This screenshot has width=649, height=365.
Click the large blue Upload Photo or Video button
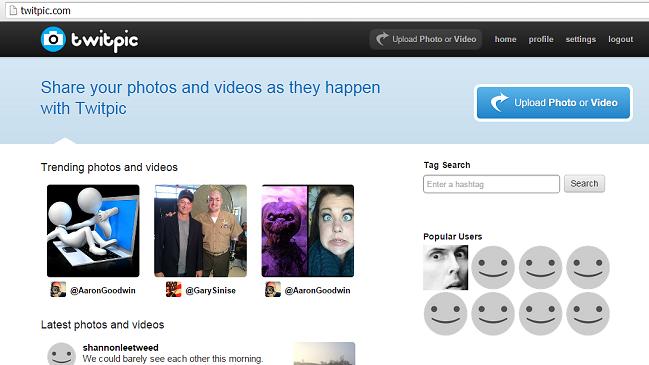(x=553, y=103)
